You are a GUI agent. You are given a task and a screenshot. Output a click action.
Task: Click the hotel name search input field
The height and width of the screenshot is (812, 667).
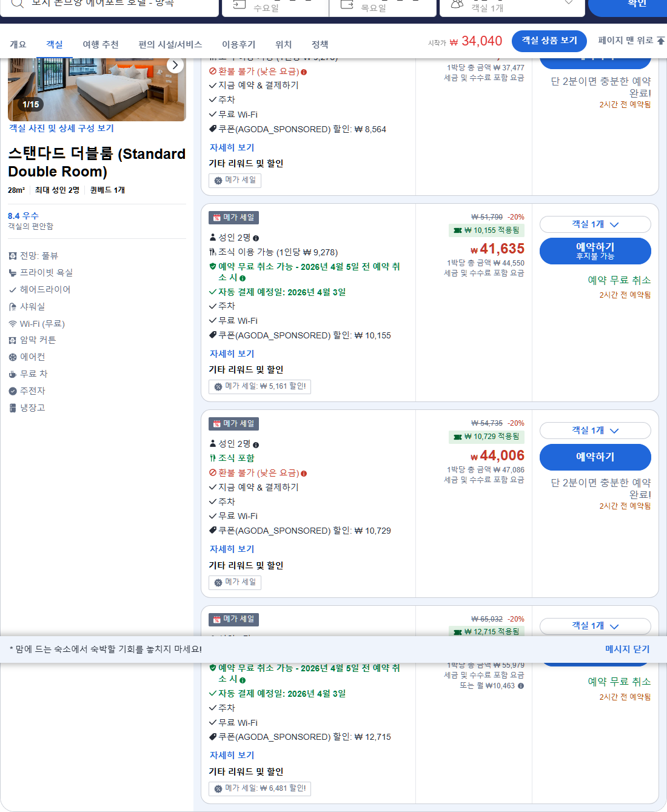point(121,4)
